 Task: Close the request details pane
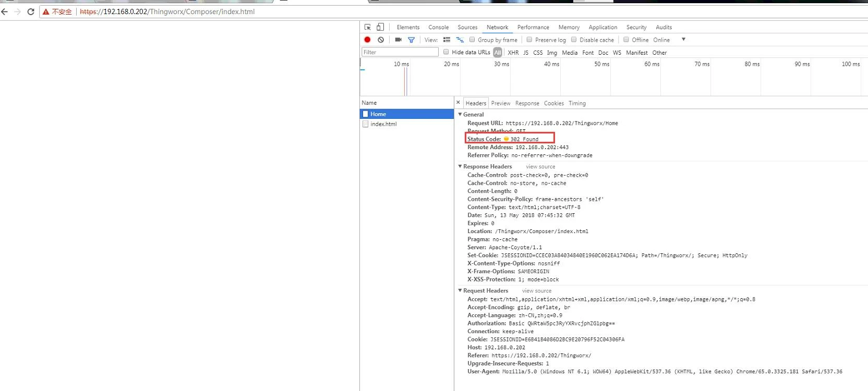tap(458, 103)
